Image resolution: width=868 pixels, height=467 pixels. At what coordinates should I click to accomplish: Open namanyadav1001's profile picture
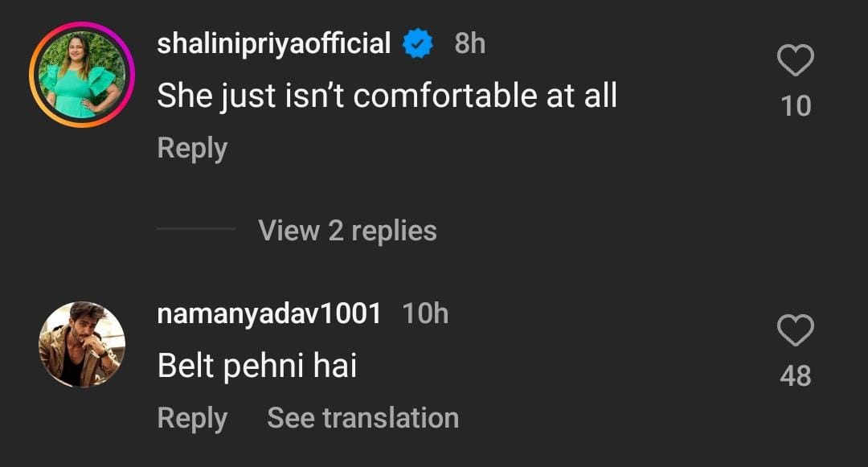(82, 344)
